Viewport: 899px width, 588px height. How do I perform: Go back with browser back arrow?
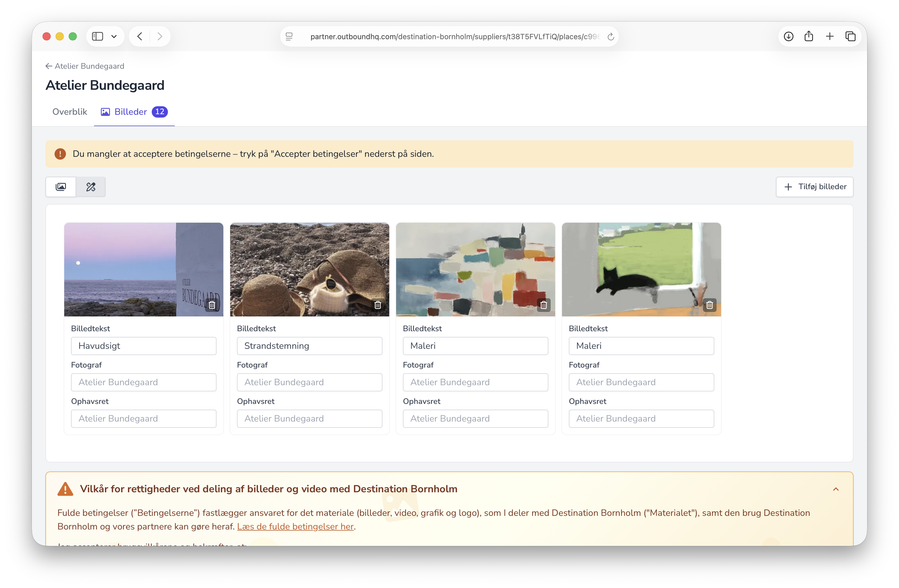[140, 36]
